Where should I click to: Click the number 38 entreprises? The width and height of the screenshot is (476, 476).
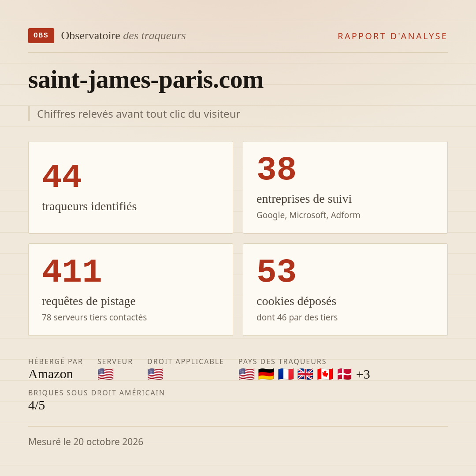[276, 169]
